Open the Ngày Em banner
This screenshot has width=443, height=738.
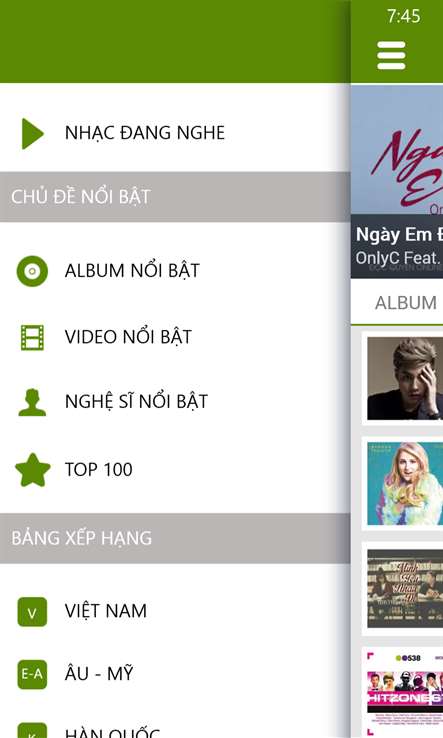pos(397,182)
